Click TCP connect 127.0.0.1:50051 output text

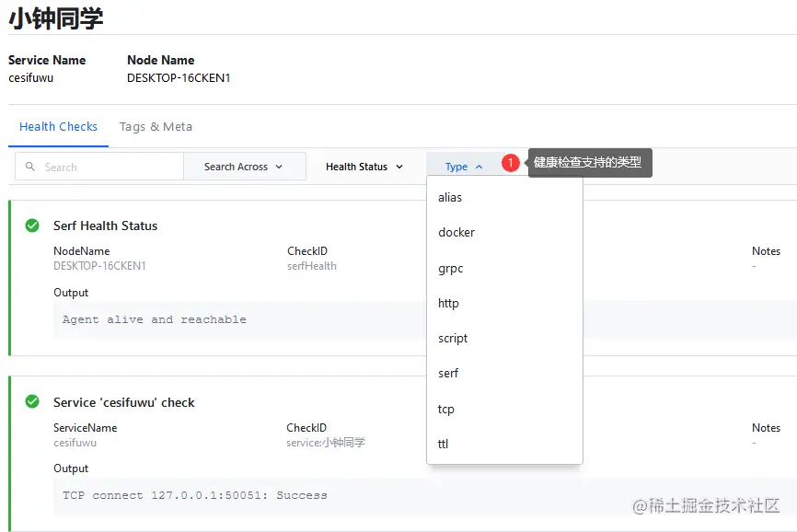(195, 495)
